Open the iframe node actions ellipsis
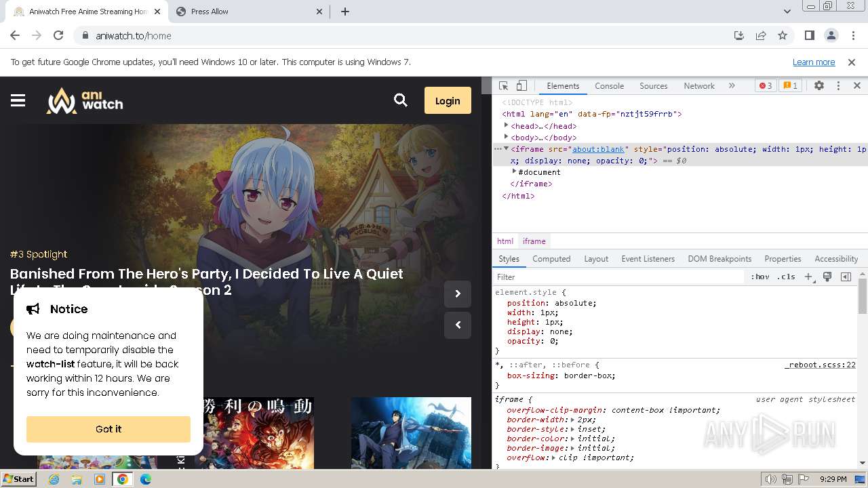The image size is (868, 488). click(497, 149)
